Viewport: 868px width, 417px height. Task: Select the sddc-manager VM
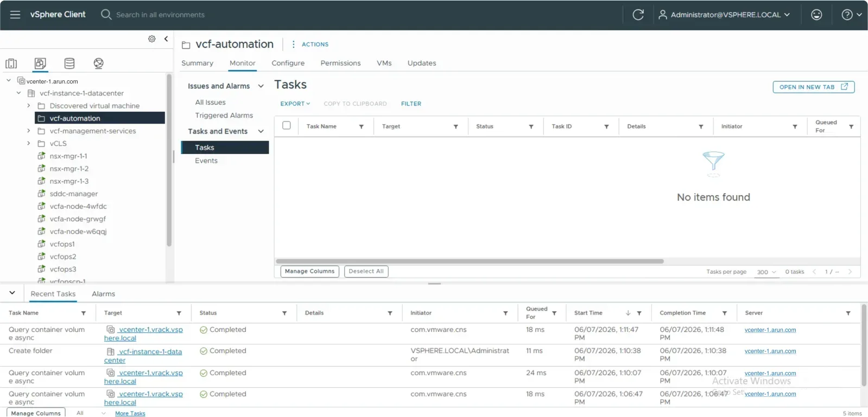(74, 194)
